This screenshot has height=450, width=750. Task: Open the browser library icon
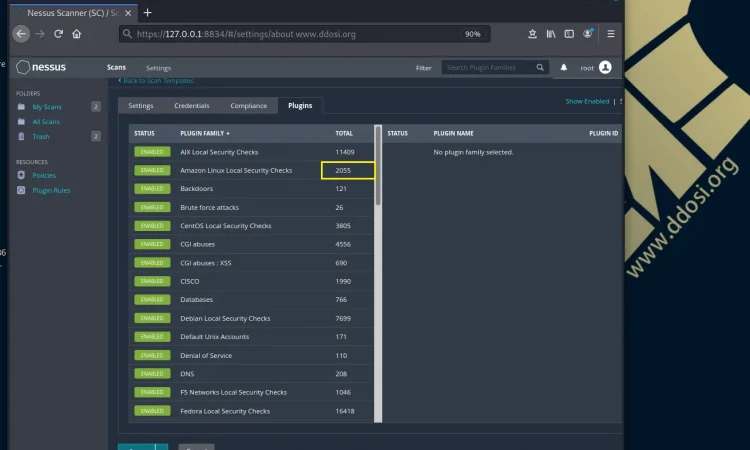coord(551,34)
